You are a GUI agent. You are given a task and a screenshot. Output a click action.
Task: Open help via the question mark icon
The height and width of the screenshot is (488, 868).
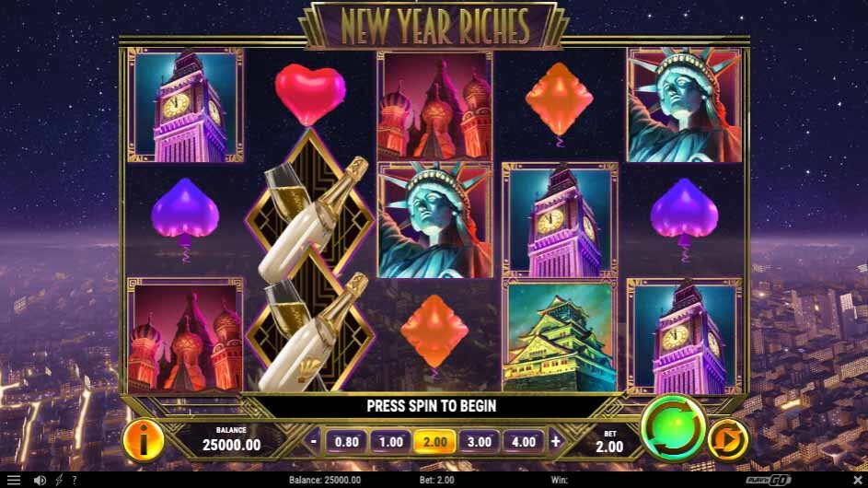pos(75,481)
